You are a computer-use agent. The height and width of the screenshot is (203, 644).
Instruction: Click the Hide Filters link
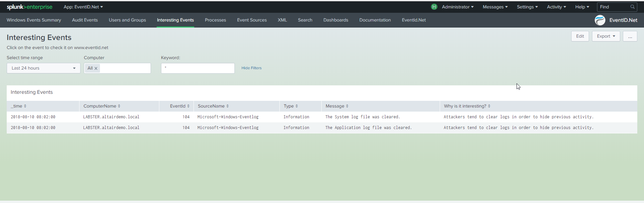(x=252, y=68)
